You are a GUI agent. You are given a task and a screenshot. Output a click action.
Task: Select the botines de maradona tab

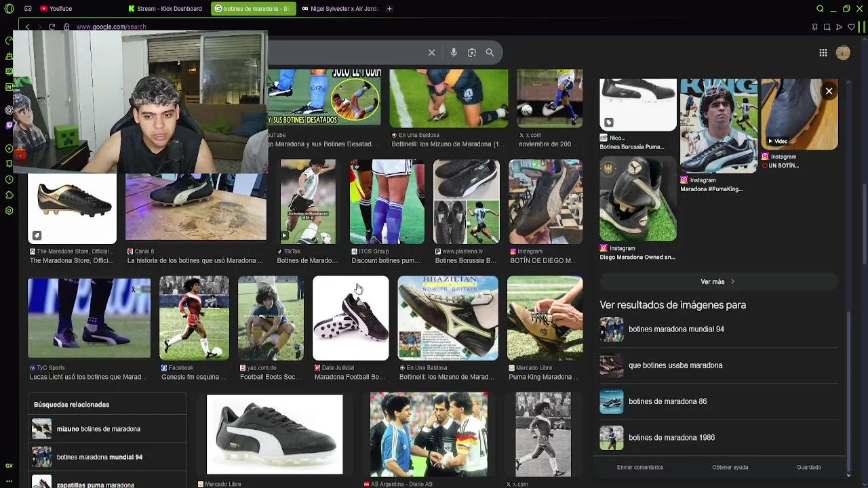(253, 9)
